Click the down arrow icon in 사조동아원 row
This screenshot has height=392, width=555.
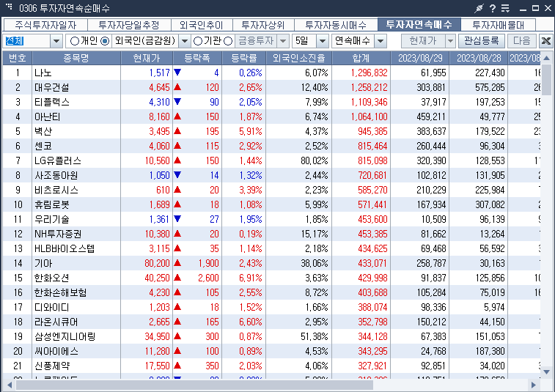177,175
